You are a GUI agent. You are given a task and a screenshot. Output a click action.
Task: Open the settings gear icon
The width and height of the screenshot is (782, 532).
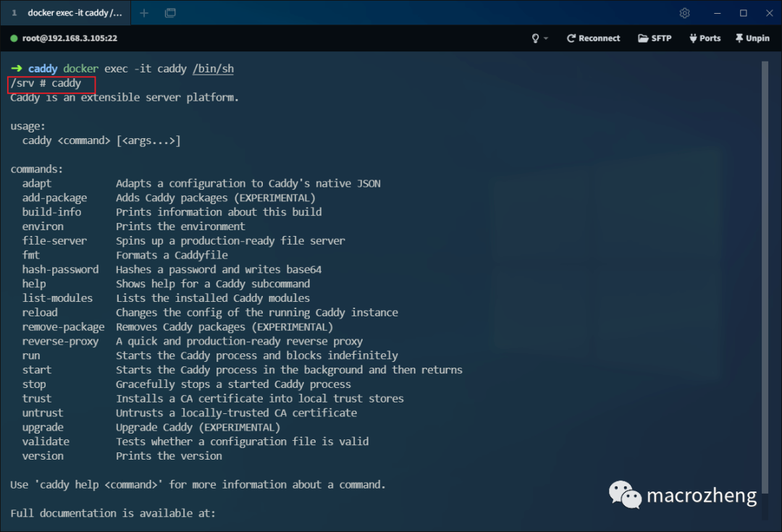pos(684,13)
